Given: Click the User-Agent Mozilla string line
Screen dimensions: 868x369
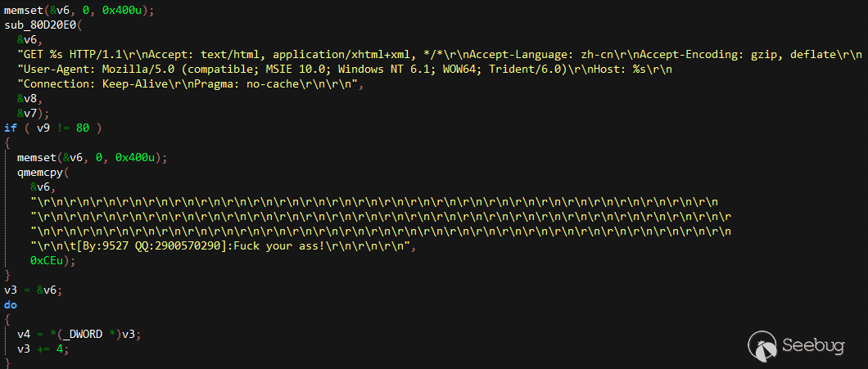Looking at the screenshot, I should tap(345, 70).
